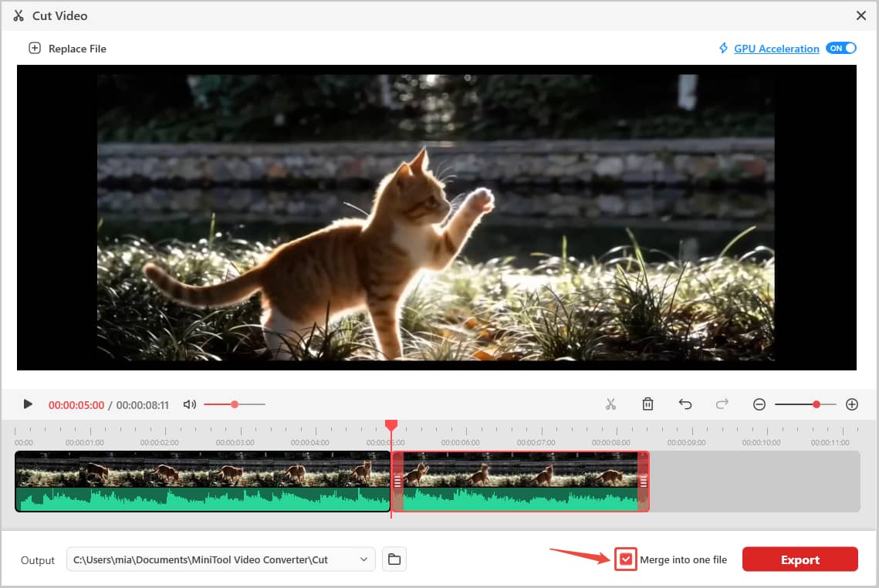Split the clip with scissors icon
The image size is (879, 588).
(x=610, y=404)
